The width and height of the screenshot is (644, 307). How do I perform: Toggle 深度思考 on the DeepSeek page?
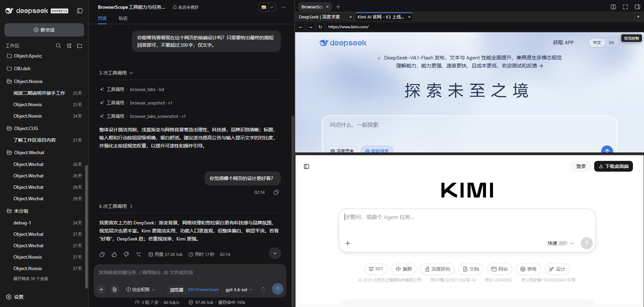coord(342,150)
